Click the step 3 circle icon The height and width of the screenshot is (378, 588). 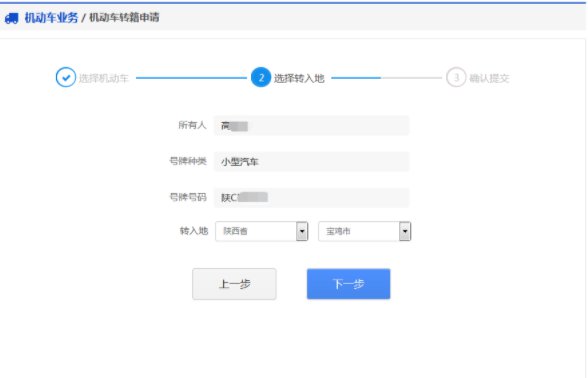coord(456,77)
